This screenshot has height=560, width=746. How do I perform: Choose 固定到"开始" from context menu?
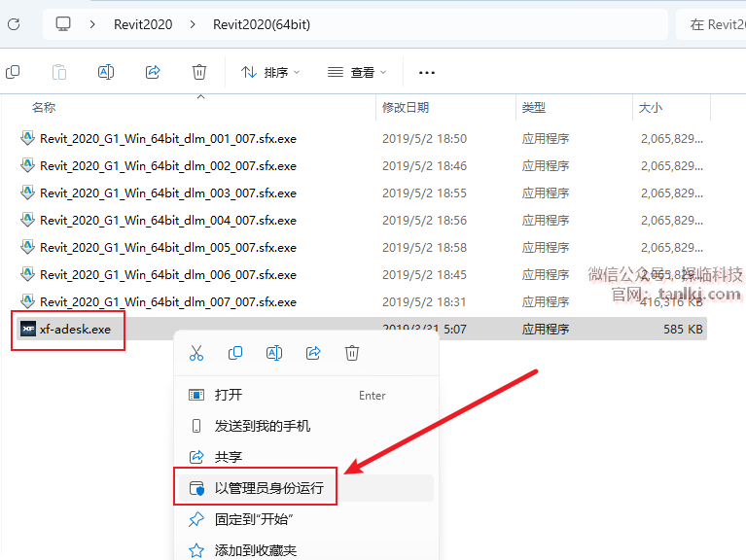coord(304,519)
